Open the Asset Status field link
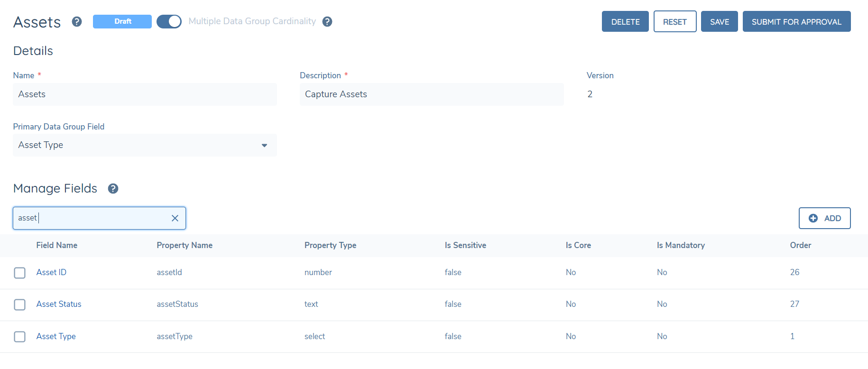This screenshot has width=868, height=369. [x=59, y=304]
